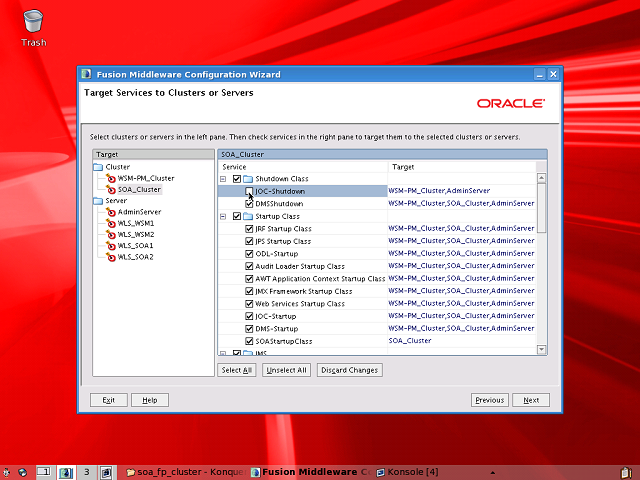Collapse the Startup Class tree node
Screen dimensions: 640x480
pyautogui.click(x=223, y=216)
